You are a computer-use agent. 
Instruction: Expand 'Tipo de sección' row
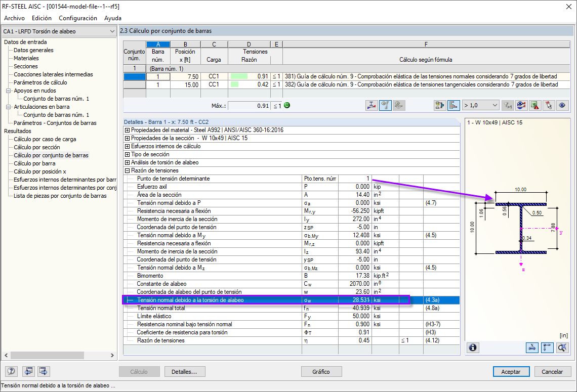(x=128, y=154)
